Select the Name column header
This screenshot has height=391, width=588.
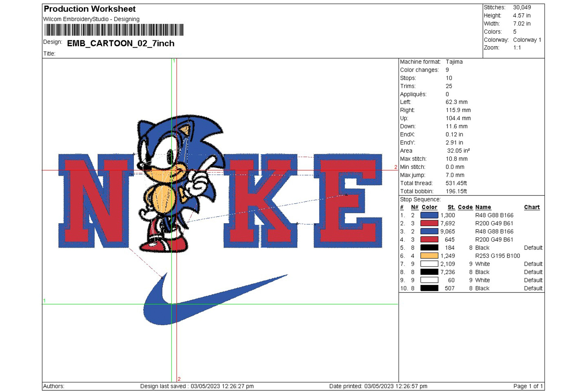(483, 207)
